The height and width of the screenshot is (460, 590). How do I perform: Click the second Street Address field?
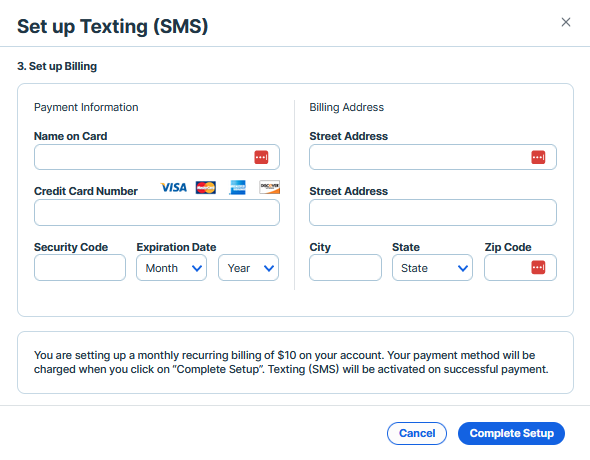point(433,213)
